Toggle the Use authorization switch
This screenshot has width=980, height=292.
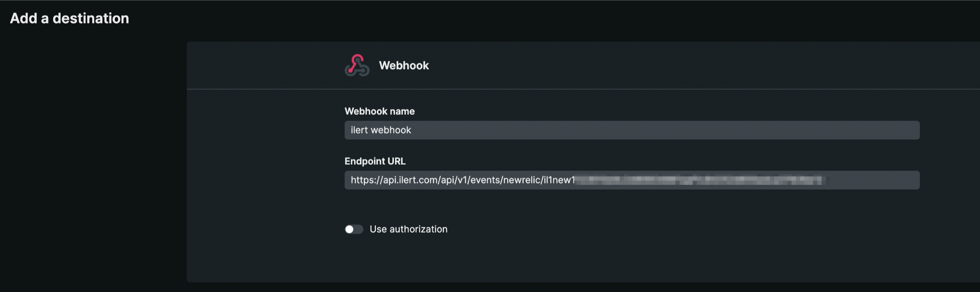click(x=353, y=229)
